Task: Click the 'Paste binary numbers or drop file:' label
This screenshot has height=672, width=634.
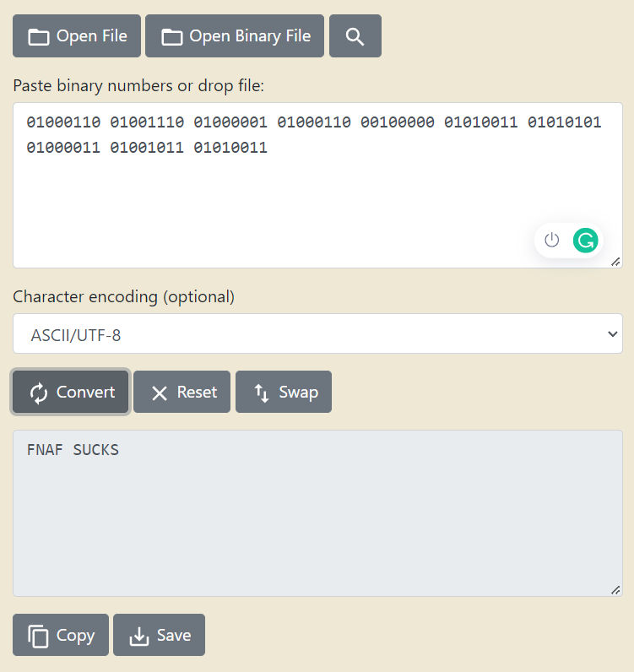Action: [138, 86]
